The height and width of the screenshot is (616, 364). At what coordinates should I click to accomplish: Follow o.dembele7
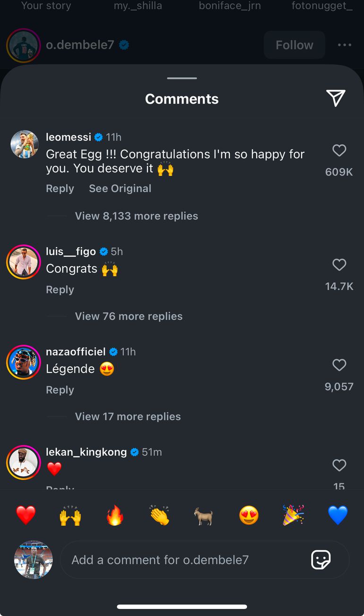pyautogui.click(x=294, y=45)
